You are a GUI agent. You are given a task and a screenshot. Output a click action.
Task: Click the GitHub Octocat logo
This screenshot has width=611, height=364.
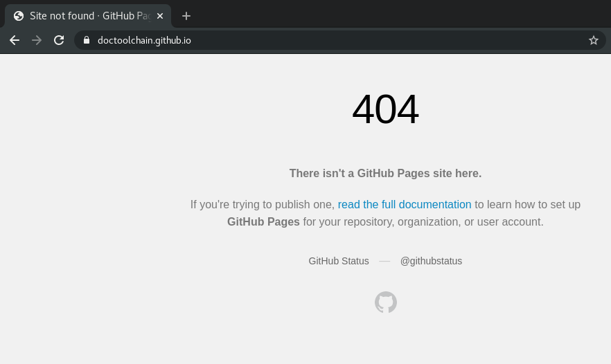tap(386, 302)
